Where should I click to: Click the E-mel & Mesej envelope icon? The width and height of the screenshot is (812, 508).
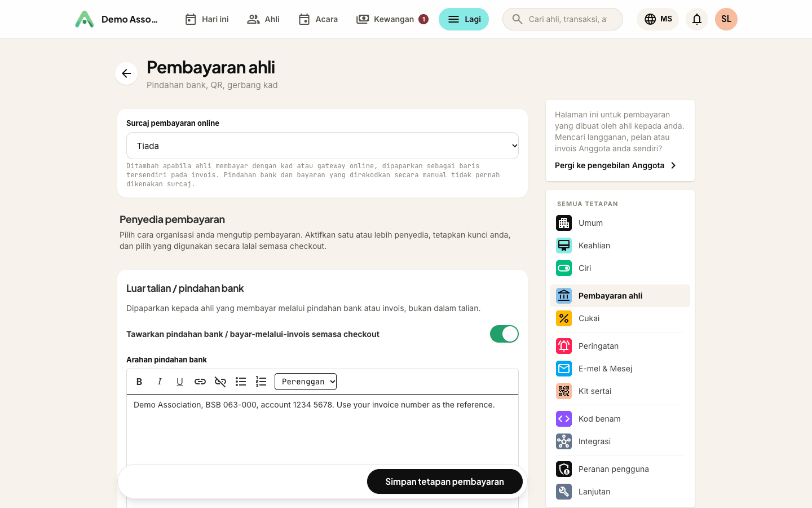564,369
